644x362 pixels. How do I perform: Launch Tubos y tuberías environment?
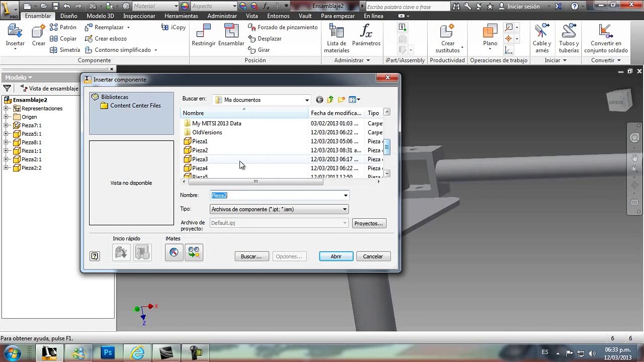[569, 39]
